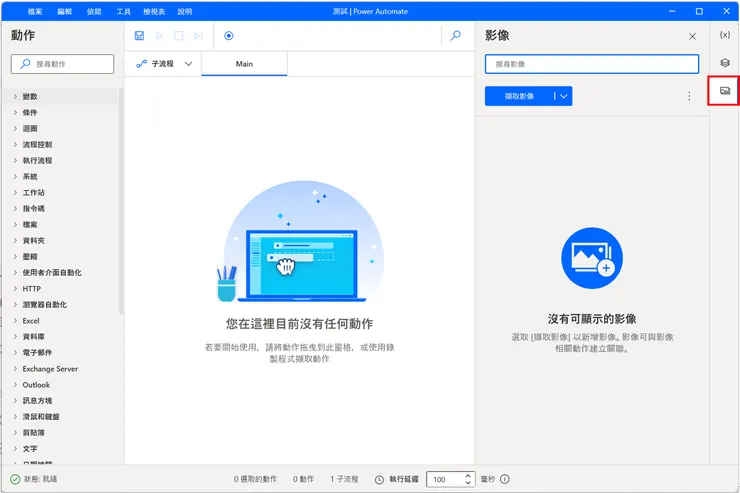Open the 編輯 menu
This screenshot has width=740, height=493.
(x=65, y=11)
